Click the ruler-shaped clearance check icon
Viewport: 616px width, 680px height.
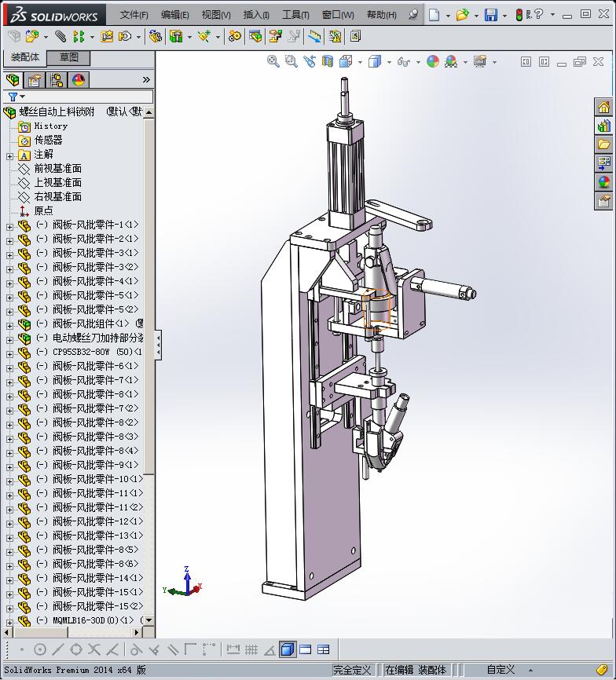click(314, 36)
